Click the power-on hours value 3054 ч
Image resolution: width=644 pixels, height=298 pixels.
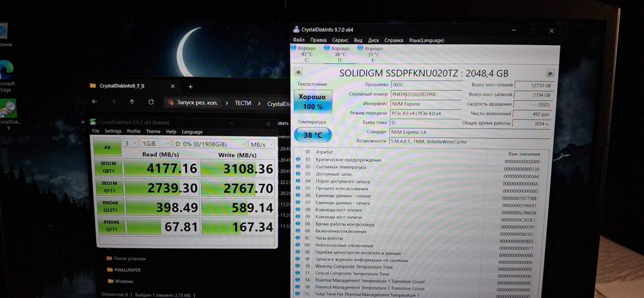(533, 123)
